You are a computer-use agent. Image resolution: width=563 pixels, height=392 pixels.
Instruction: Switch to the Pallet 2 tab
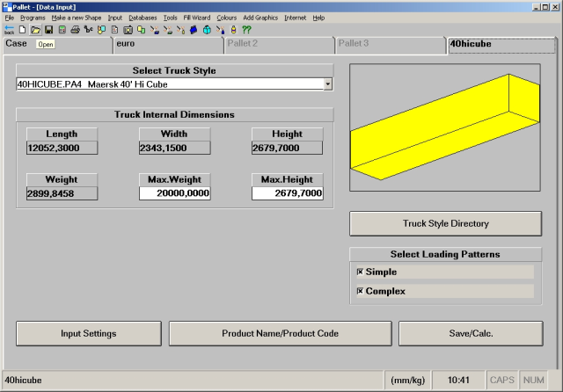[280, 45]
